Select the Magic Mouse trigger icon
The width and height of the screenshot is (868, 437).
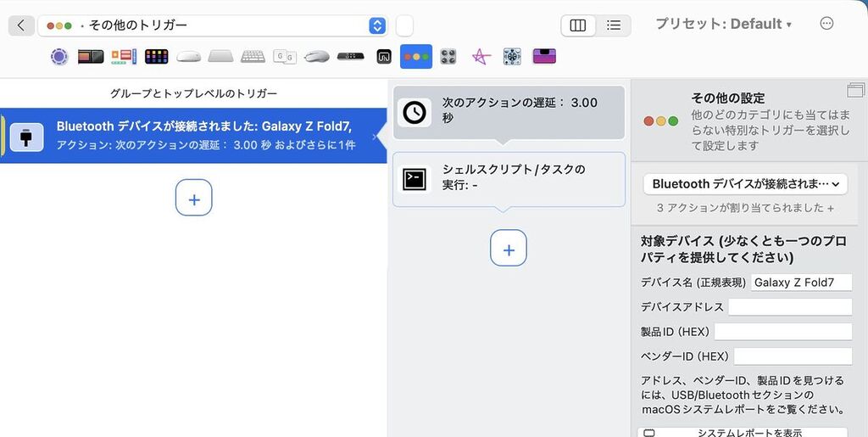(188, 57)
